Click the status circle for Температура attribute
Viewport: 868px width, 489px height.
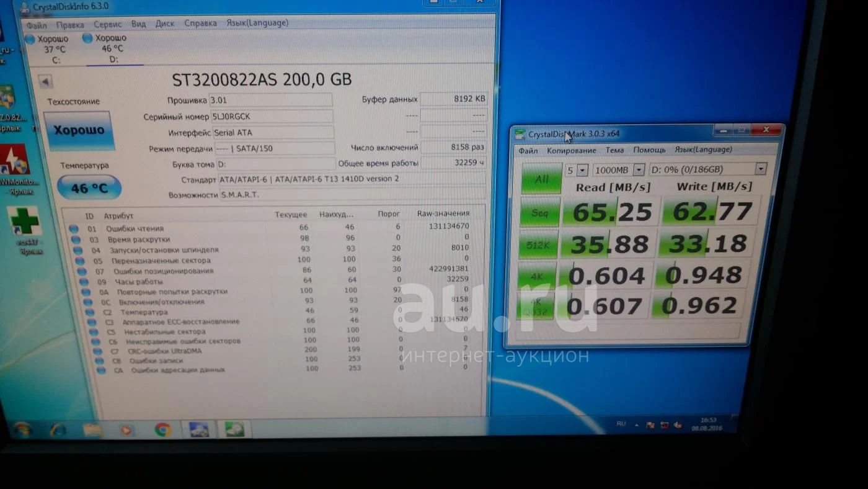pos(90,312)
